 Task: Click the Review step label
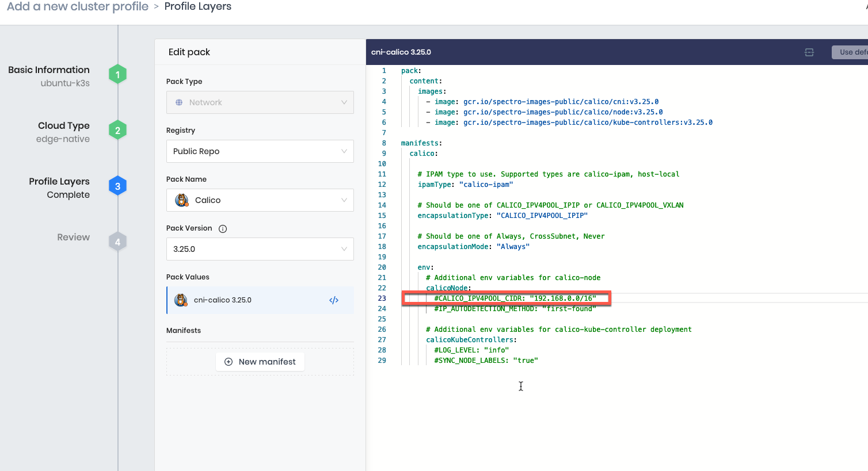(73, 237)
